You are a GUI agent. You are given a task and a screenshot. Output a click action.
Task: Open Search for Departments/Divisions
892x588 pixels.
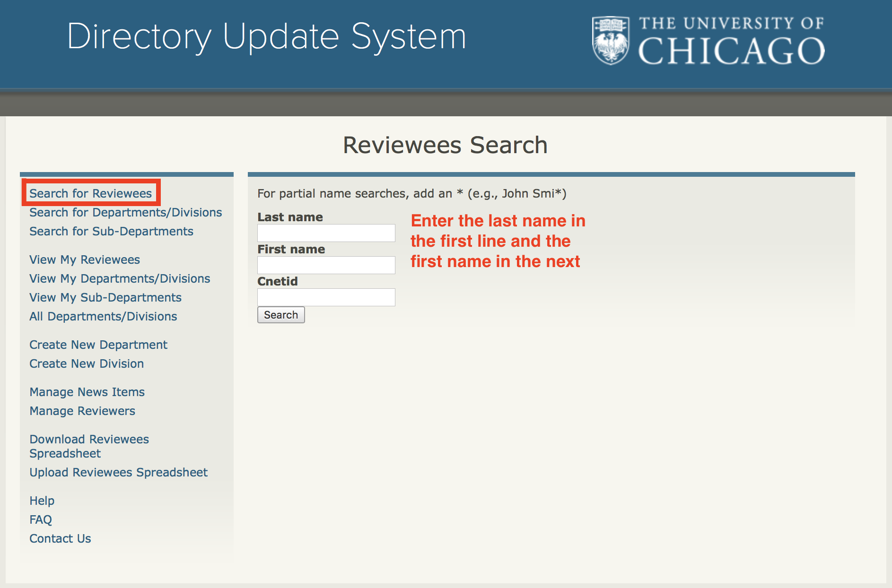pos(125,212)
